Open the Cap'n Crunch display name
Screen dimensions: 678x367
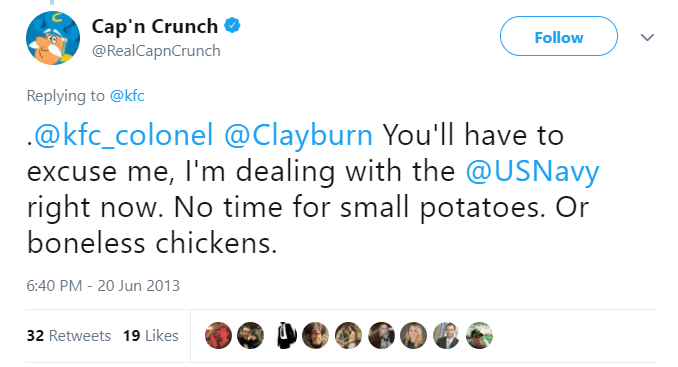pyautogui.click(x=155, y=27)
